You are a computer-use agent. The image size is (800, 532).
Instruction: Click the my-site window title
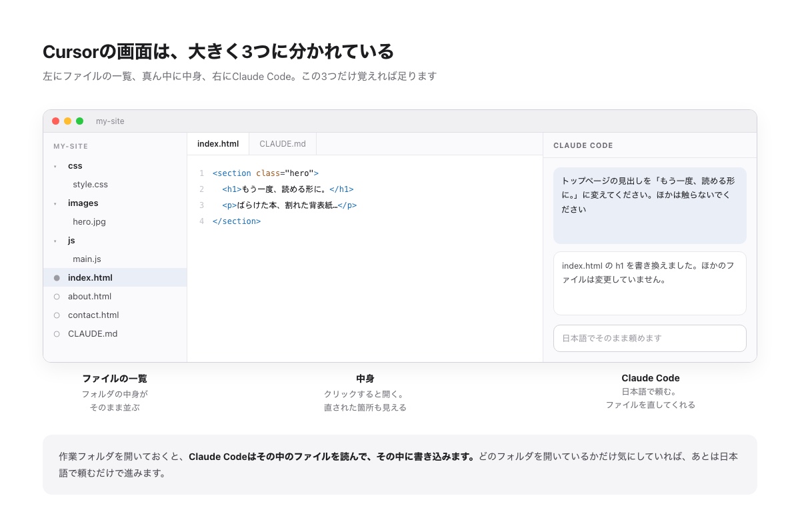110,121
